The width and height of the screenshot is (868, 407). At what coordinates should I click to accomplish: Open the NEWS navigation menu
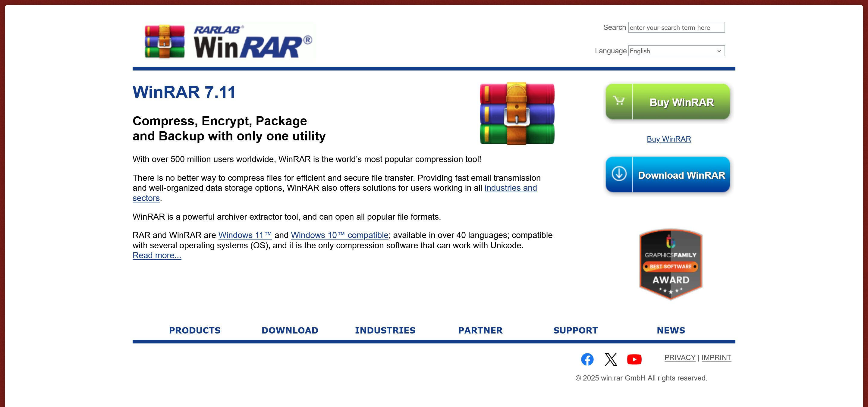coord(671,330)
